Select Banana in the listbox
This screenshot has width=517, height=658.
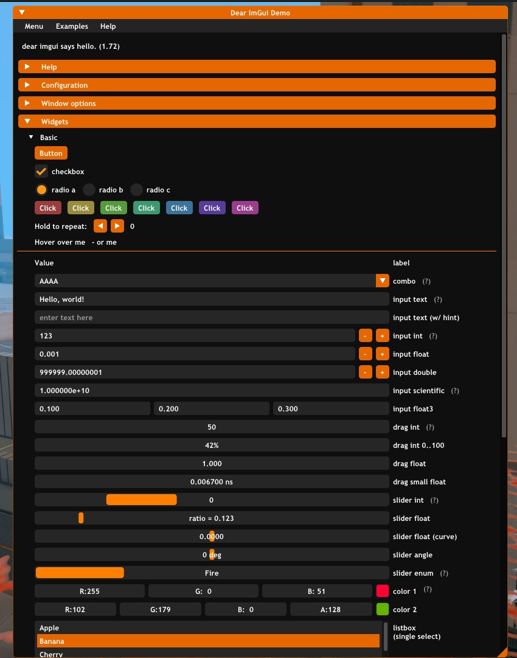208,641
